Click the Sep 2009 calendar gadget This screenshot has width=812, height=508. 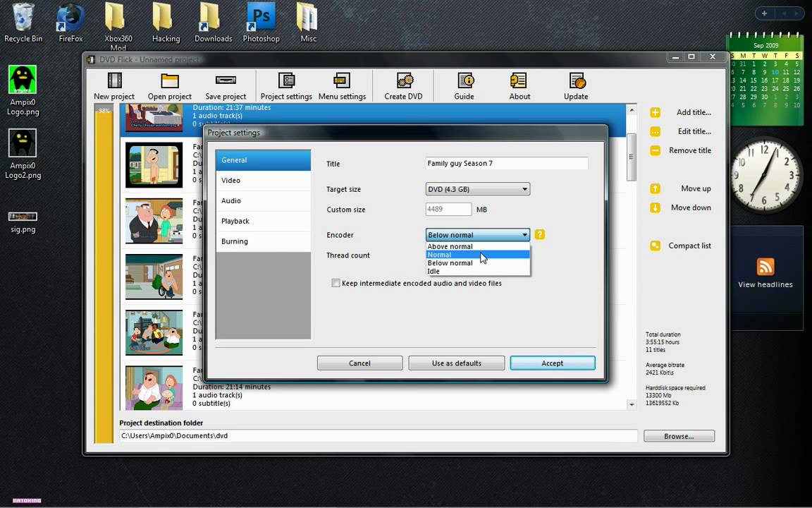(766, 79)
